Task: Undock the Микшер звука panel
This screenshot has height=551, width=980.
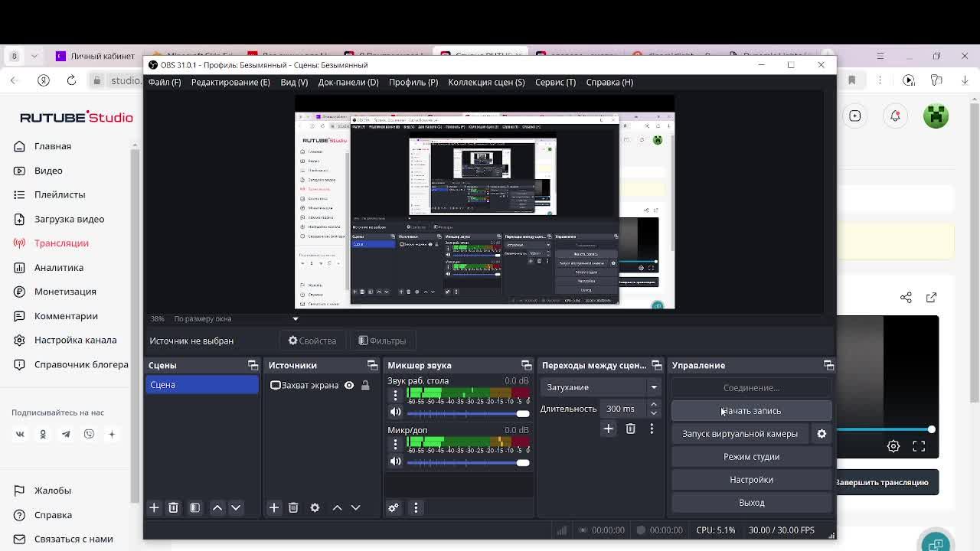Action: pos(526,365)
